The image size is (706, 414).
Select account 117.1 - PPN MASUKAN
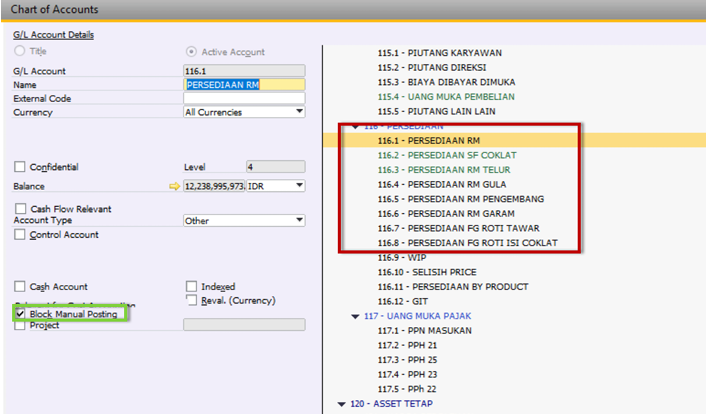pos(422,330)
